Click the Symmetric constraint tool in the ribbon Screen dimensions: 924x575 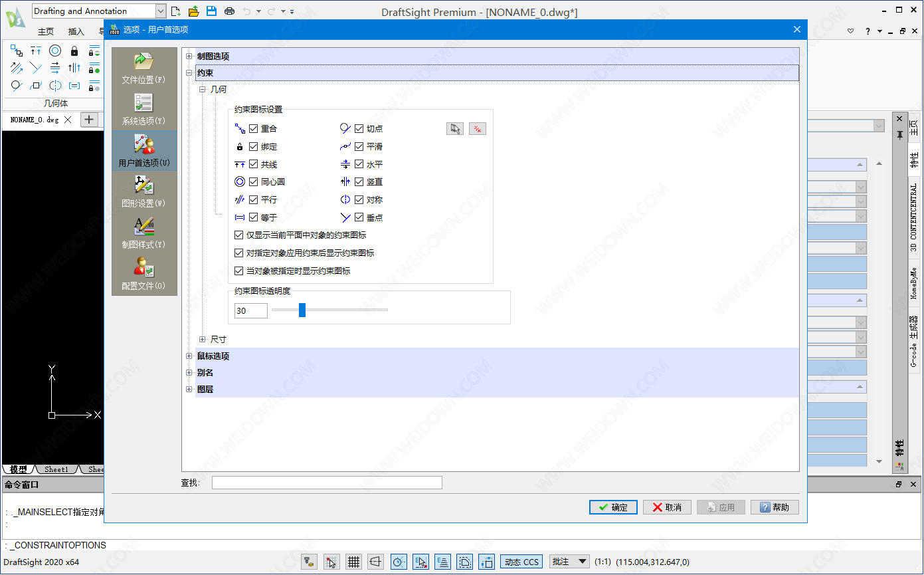pos(55,85)
